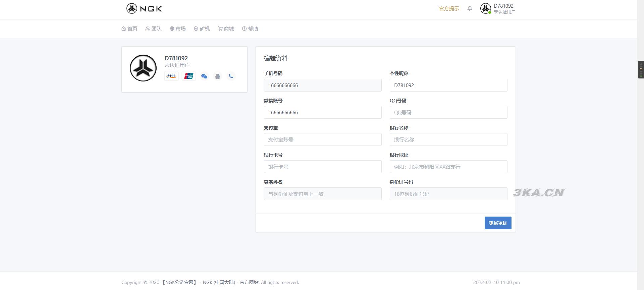Click the 官方提示 official notice link
The height and width of the screenshot is (290, 644).
coord(449,9)
